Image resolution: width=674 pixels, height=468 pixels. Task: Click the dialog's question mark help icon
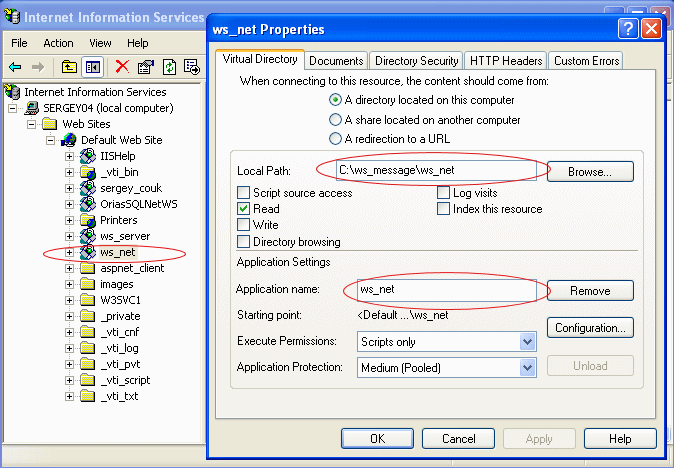[x=628, y=29]
